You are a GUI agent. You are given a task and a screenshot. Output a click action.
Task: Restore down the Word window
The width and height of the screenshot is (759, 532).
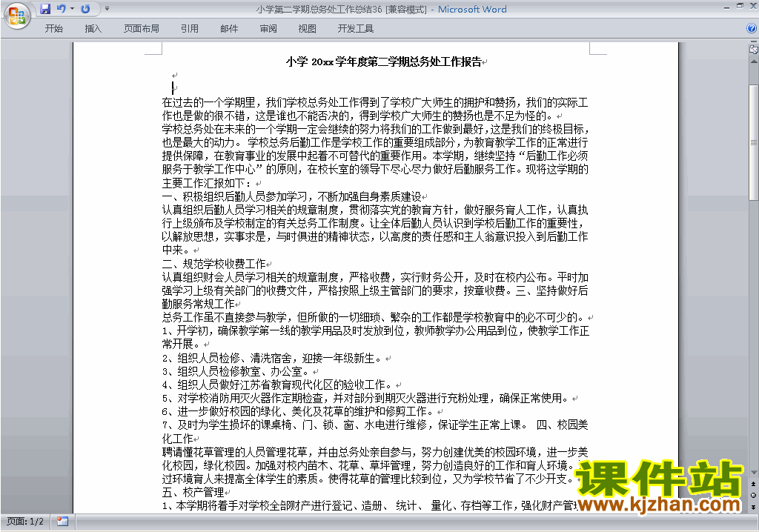coord(740,6)
